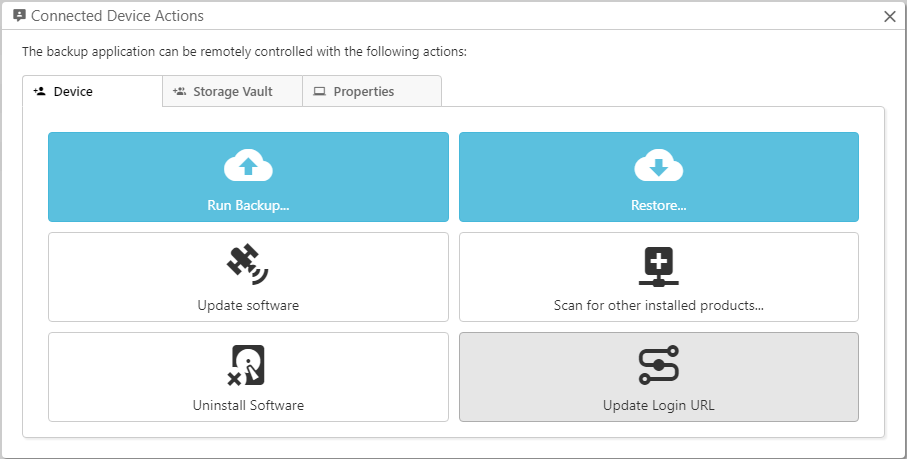Close the Connected Device Actions dialog

[x=890, y=16]
